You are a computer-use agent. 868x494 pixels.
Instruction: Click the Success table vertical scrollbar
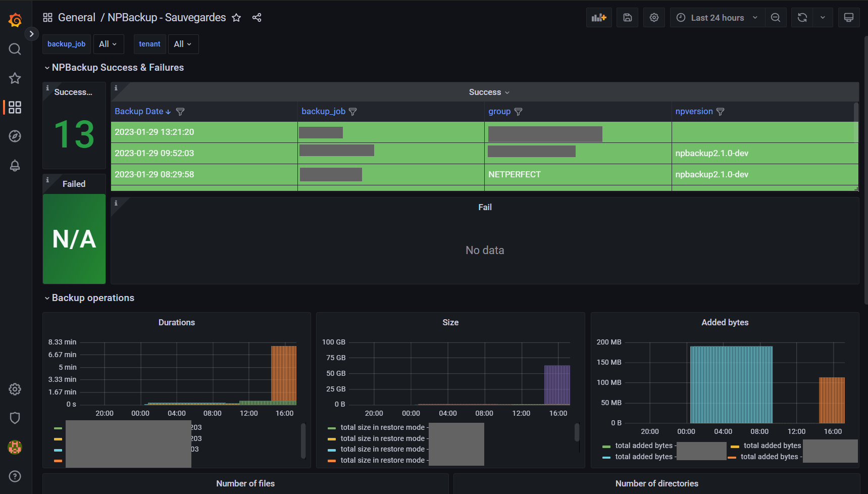click(855, 122)
